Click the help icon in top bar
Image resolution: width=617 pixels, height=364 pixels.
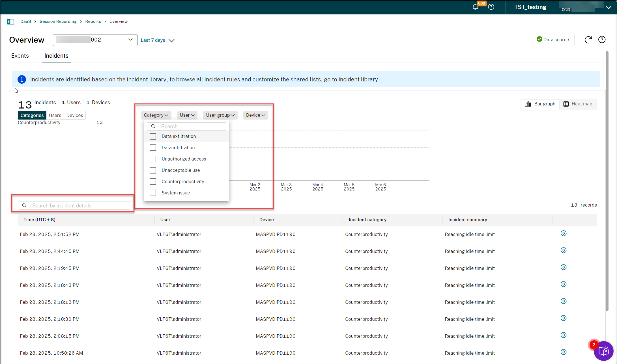click(491, 7)
